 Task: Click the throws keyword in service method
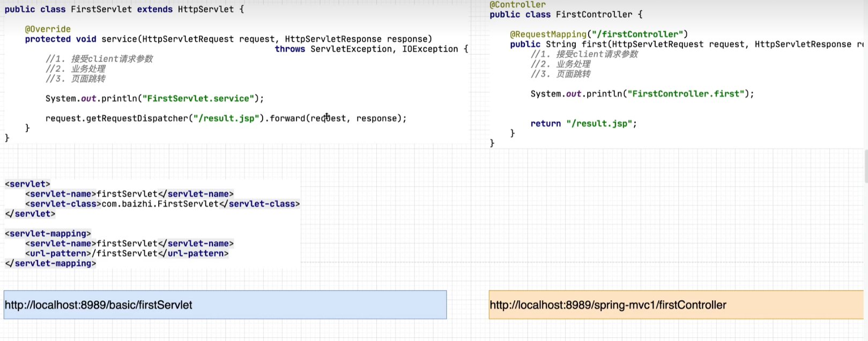[x=290, y=49]
